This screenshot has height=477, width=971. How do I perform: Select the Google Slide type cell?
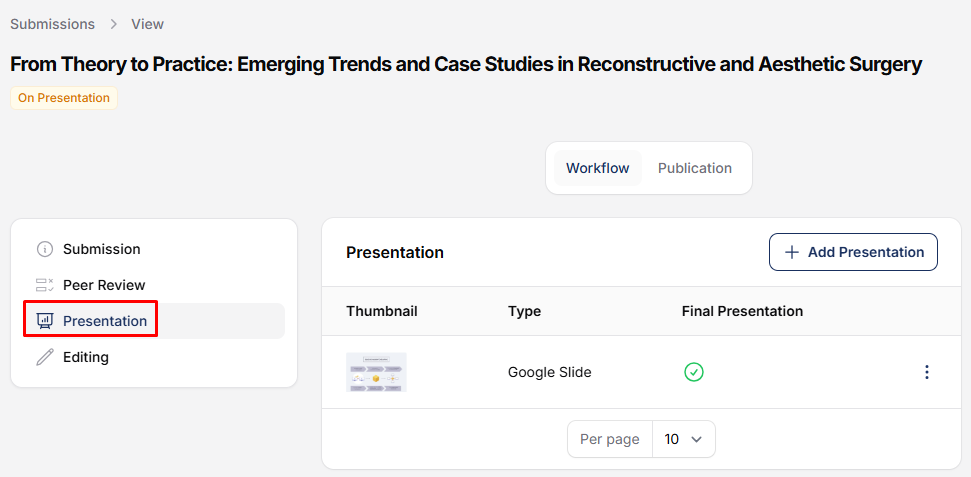[x=549, y=372]
